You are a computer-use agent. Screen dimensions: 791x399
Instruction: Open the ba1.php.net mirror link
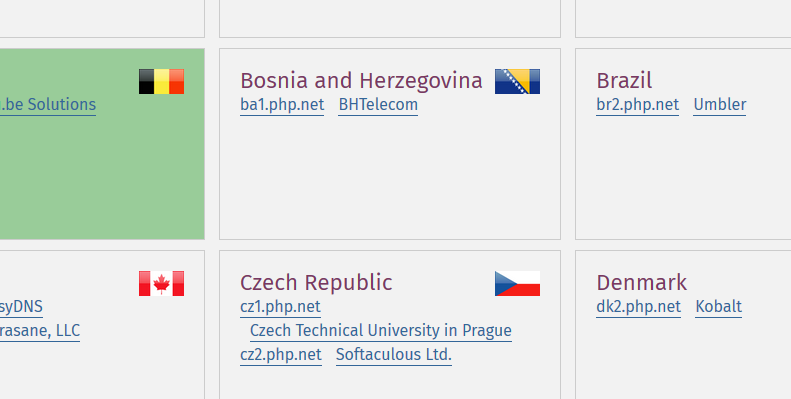tap(282, 105)
